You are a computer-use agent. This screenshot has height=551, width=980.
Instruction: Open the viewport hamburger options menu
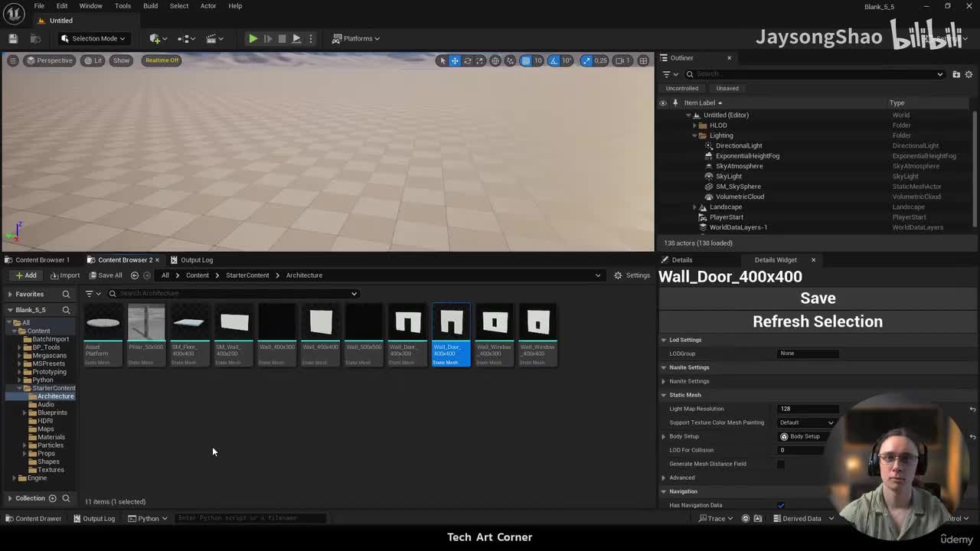click(13, 60)
